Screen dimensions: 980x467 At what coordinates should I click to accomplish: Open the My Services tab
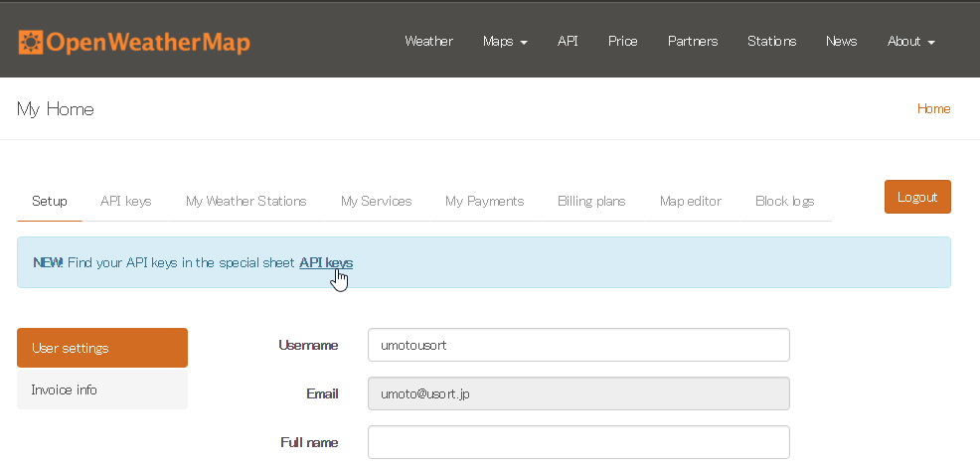(377, 202)
